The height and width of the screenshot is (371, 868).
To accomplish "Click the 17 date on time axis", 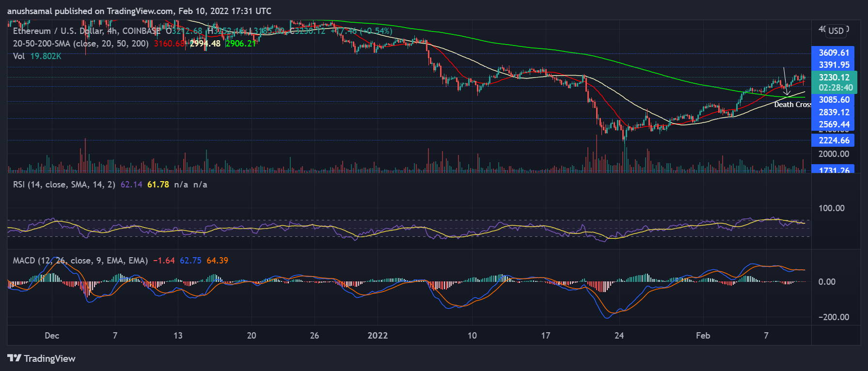I will click(x=546, y=336).
